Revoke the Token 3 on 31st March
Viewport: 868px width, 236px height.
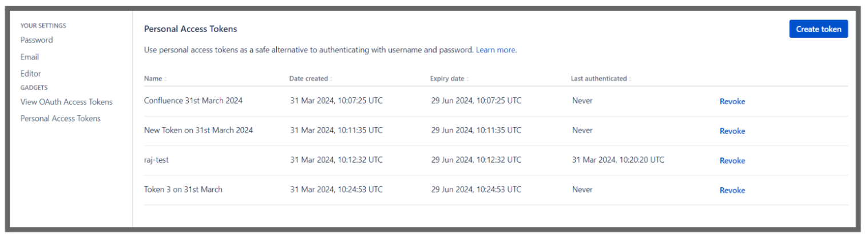click(x=732, y=190)
